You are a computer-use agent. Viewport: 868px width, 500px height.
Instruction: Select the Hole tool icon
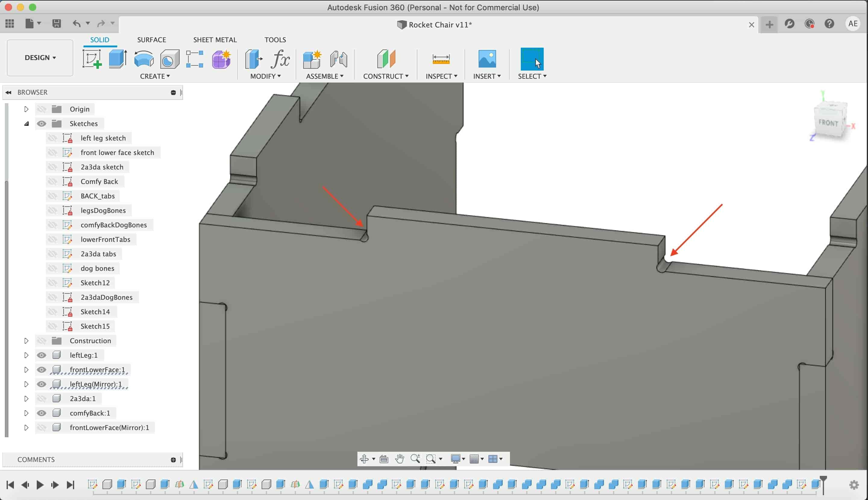[x=170, y=59]
